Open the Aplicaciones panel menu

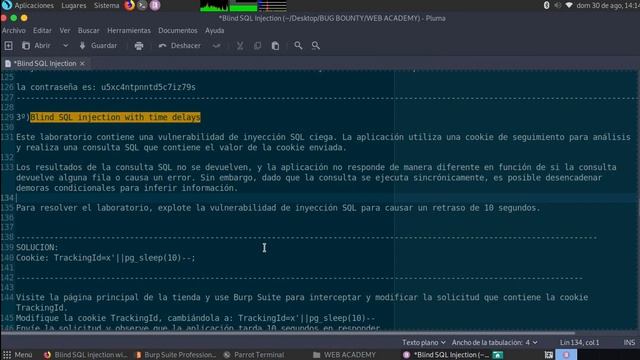(34, 5)
